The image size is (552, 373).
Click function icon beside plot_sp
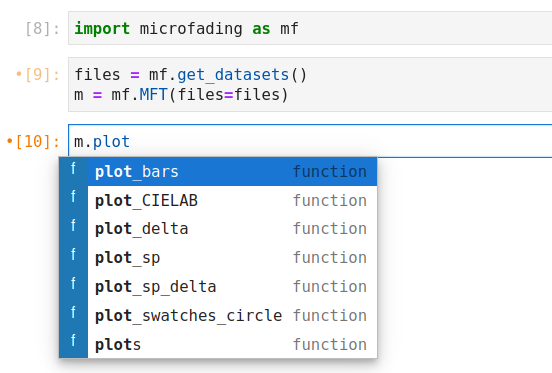(x=73, y=254)
